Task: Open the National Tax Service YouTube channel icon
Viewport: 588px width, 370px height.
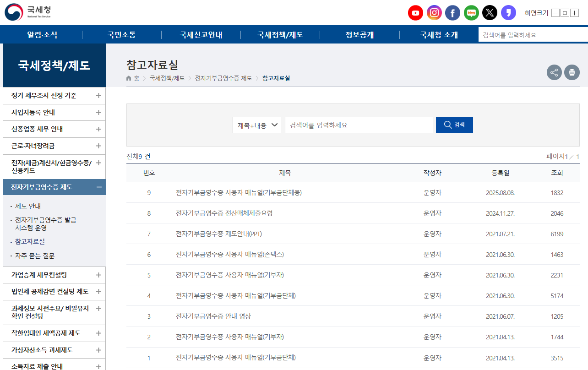Action: click(x=415, y=13)
